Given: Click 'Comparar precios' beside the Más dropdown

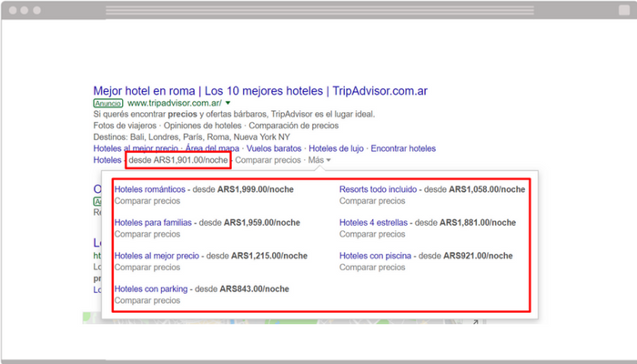Looking at the screenshot, I should [268, 160].
